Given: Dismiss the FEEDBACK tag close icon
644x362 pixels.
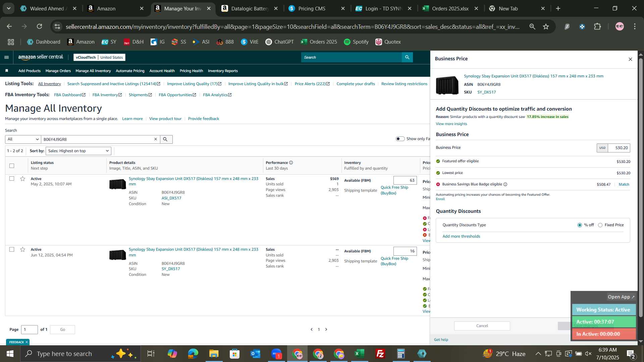Looking at the screenshot, I should click(26, 342).
